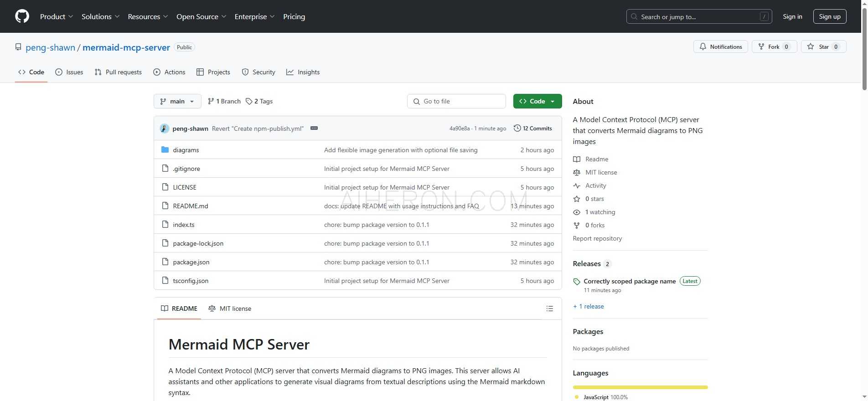
Task: Open the diagrams folder
Action: click(186, 150)
